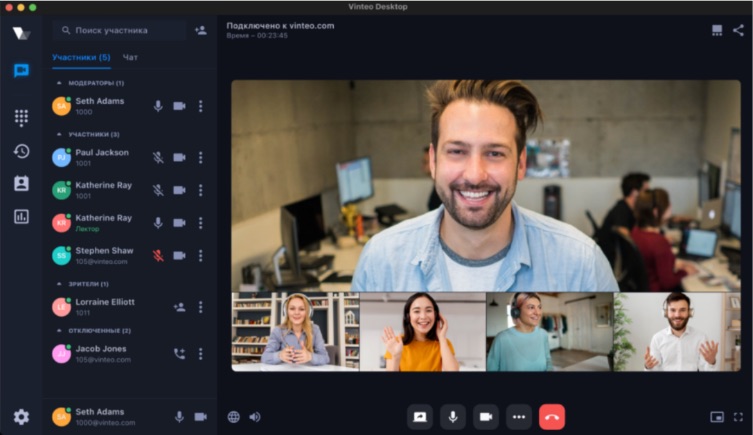
Task: Toggle camera in center call toolbar
Action: point(486,417)
